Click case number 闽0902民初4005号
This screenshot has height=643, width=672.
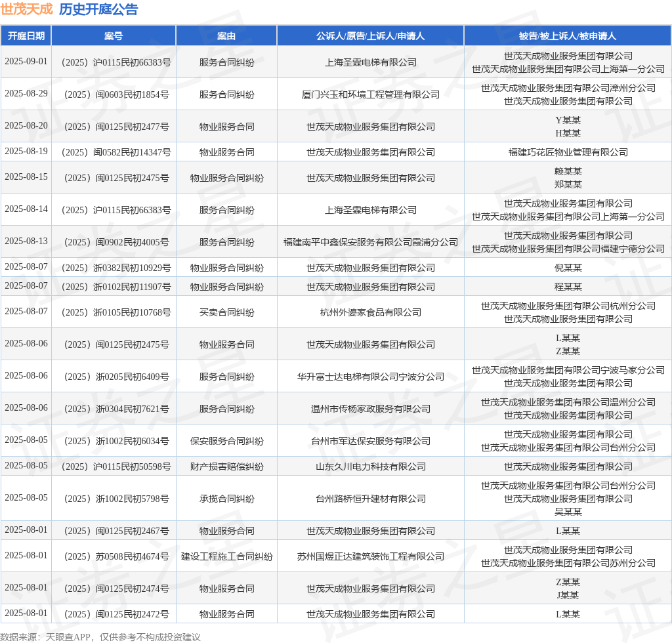[116, 243]
